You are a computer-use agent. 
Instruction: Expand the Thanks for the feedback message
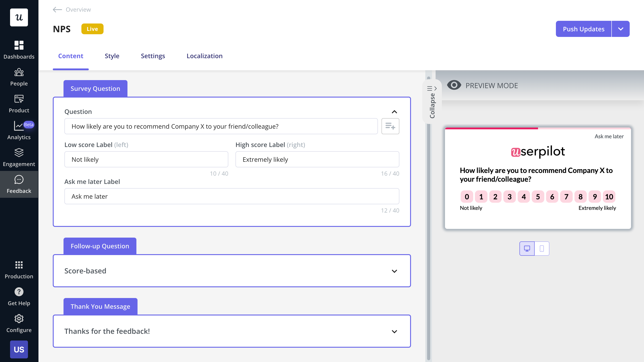pyautogui.click(x=394, y=331)
